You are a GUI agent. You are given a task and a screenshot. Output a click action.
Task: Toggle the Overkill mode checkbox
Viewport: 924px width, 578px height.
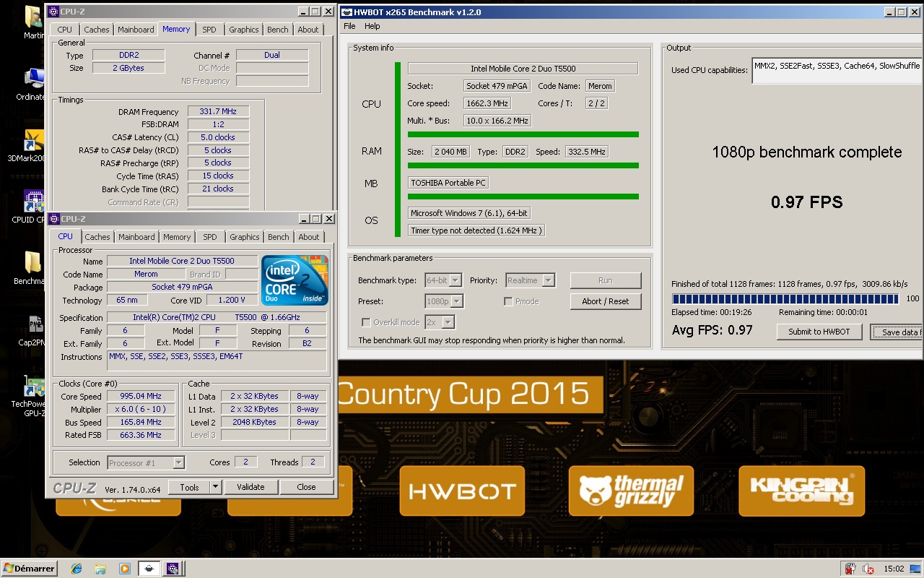click(366, 322)
